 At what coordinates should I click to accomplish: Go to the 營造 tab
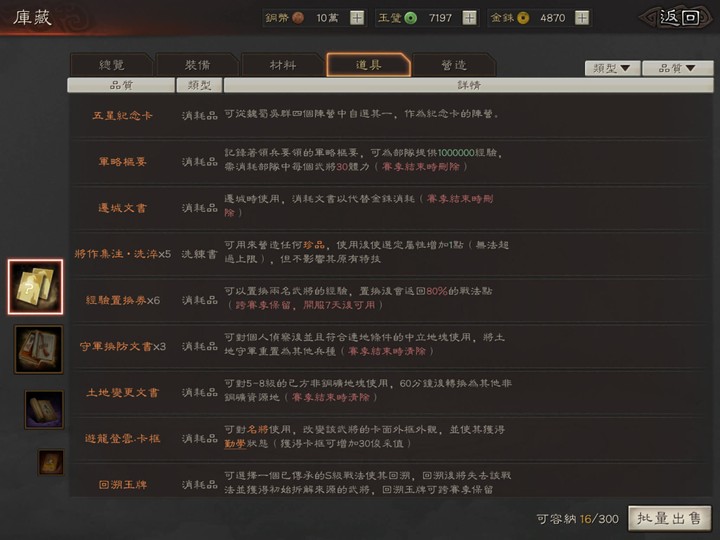click(453, 65)
